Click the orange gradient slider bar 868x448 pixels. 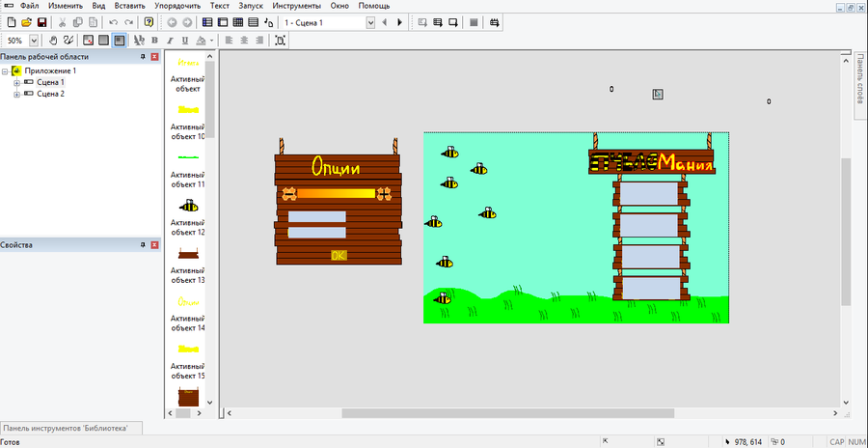pyautogui.click(x=336, y=193)
